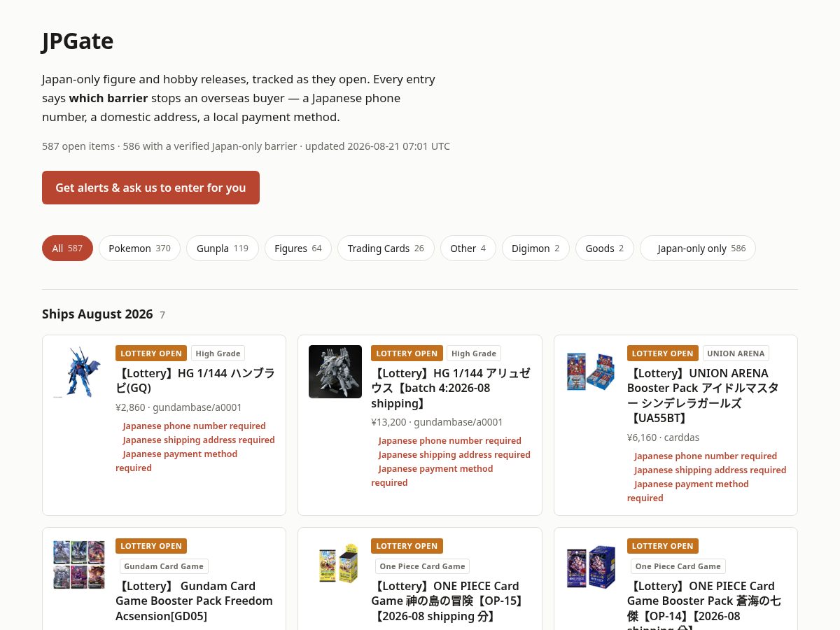Filter by Trading Cards 26

386,248
